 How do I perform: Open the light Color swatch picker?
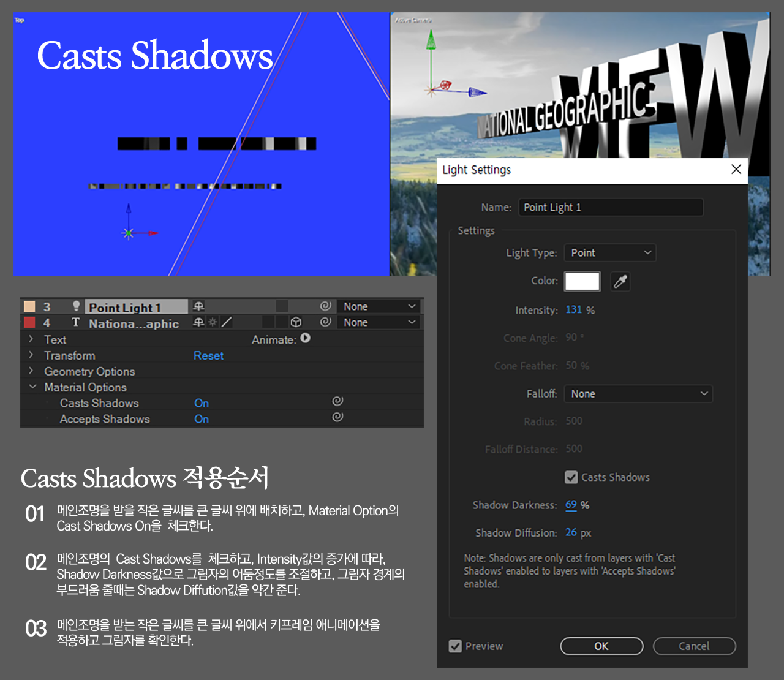coord(582,281)
